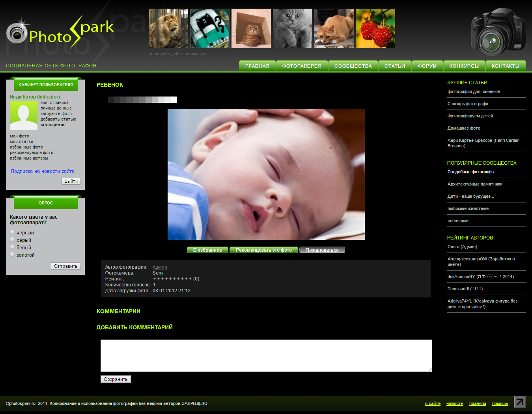532x414 pixels.
Task: Click the rating plus signs row
Action: (172, 279)
